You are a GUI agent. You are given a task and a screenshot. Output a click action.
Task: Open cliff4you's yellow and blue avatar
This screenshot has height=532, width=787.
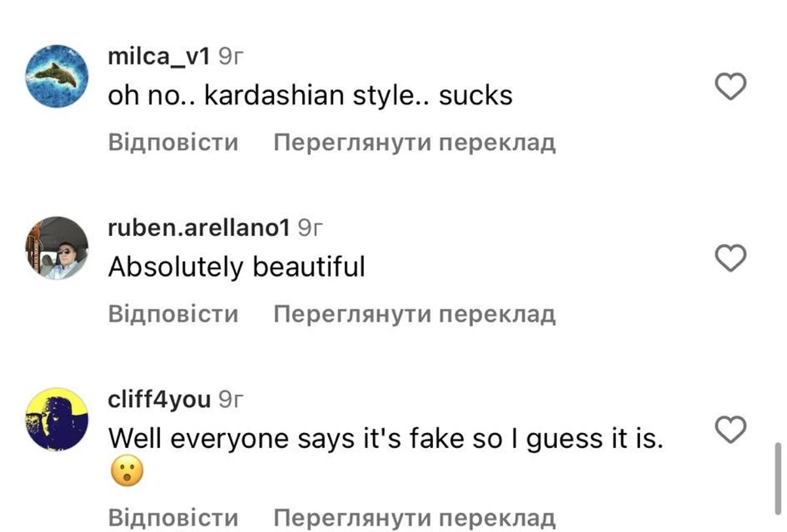(56, 419)
